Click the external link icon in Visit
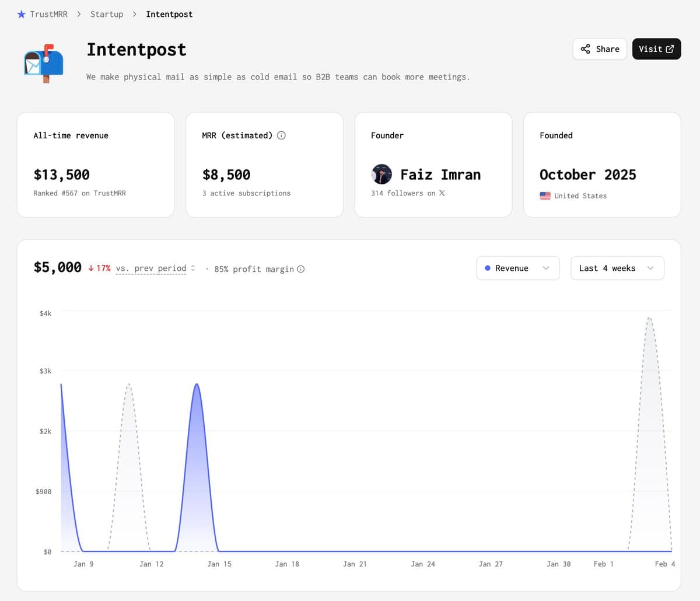700x601 pixels. click(670, 49)
